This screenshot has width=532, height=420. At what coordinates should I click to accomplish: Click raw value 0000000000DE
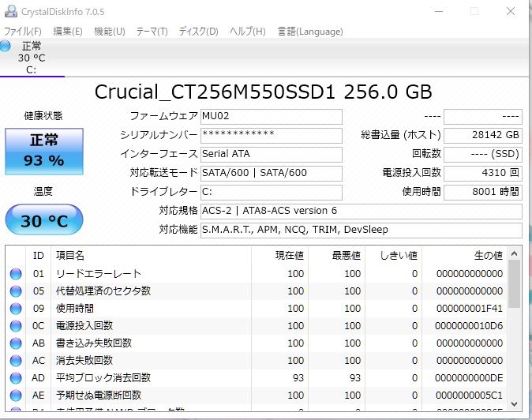point(469,378)
